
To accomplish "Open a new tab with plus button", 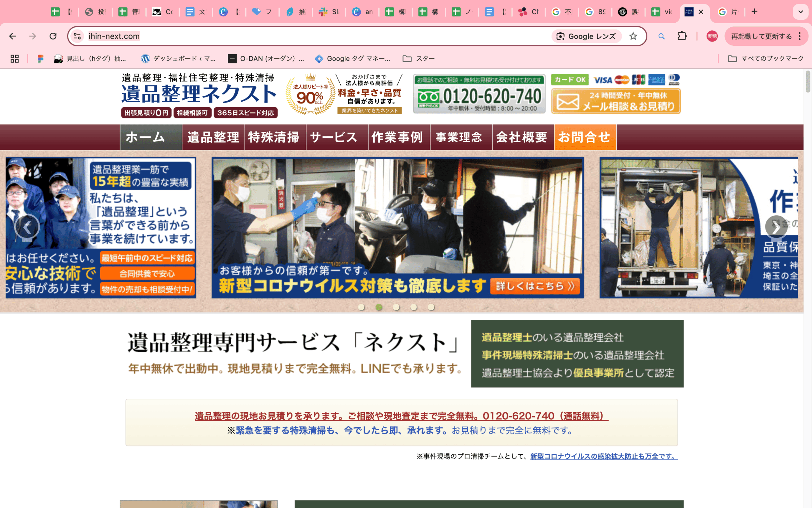I will point(755,12).
